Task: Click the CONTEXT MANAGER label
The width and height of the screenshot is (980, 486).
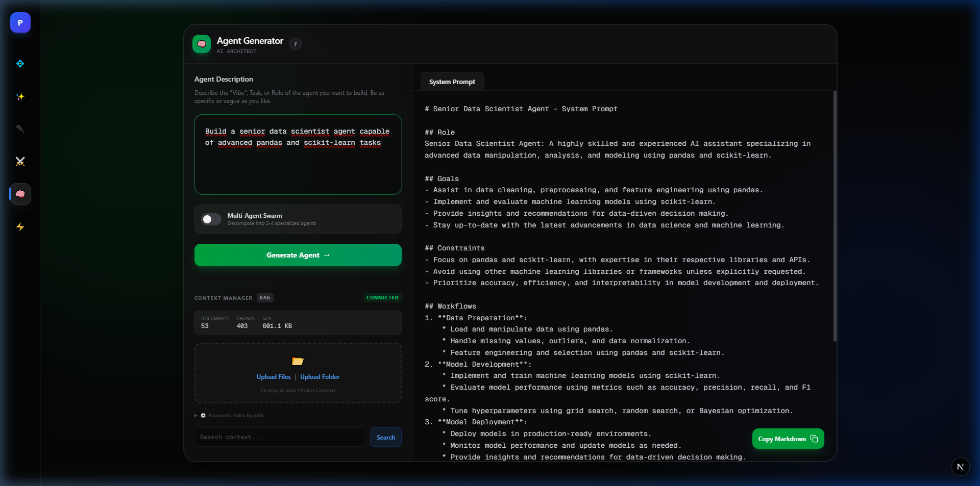Action: tap(223, 298)
